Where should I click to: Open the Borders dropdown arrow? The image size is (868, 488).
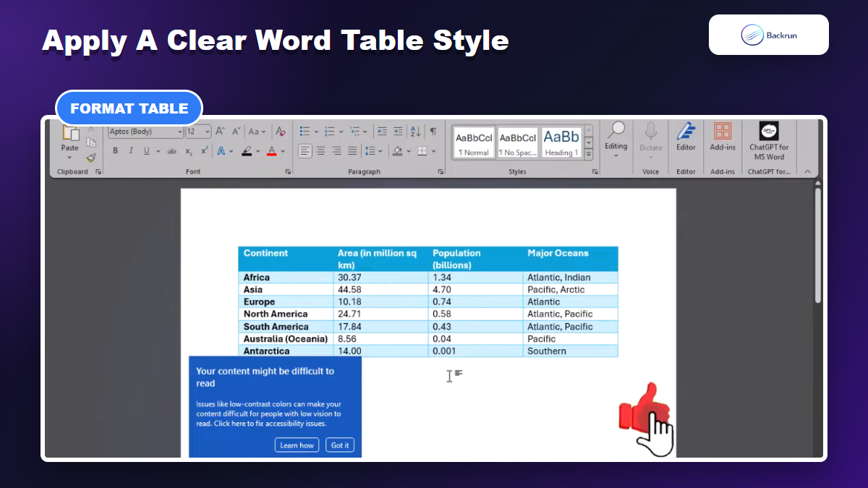[x=434, y=151]
